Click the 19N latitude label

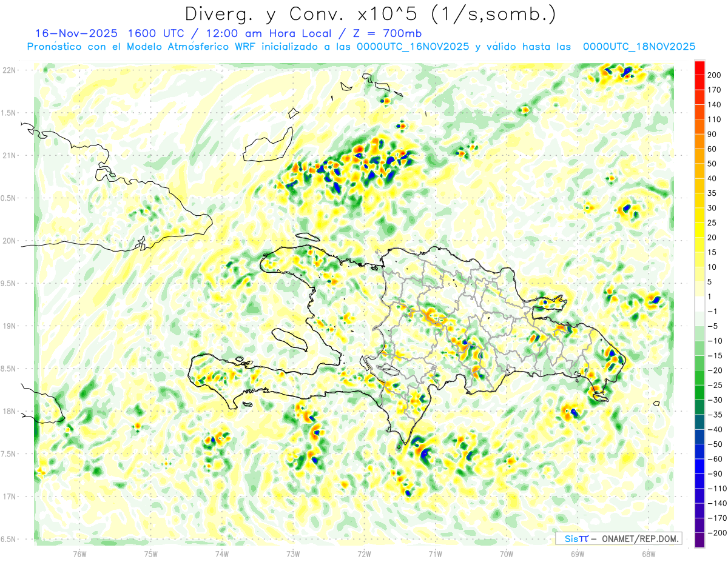[x=8, y=326]
